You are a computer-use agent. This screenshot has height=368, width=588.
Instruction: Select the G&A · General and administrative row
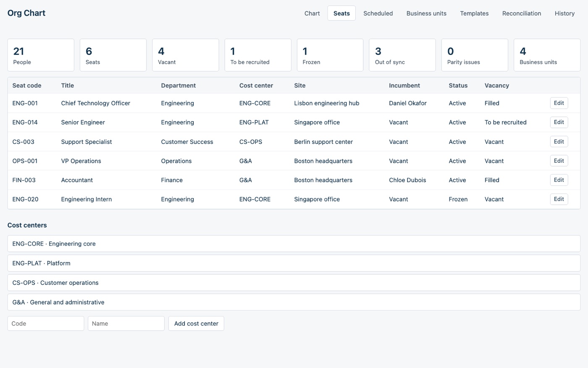294,302
